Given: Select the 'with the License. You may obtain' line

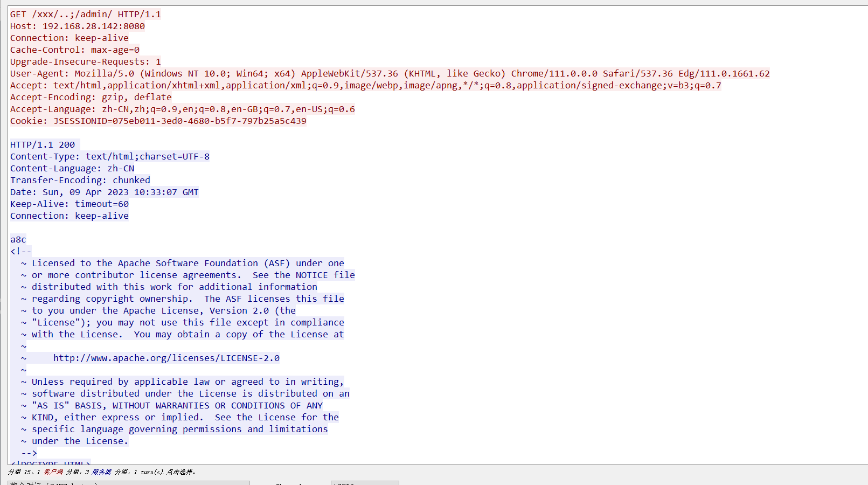Looking at the screenshot, I should (183, 334).
